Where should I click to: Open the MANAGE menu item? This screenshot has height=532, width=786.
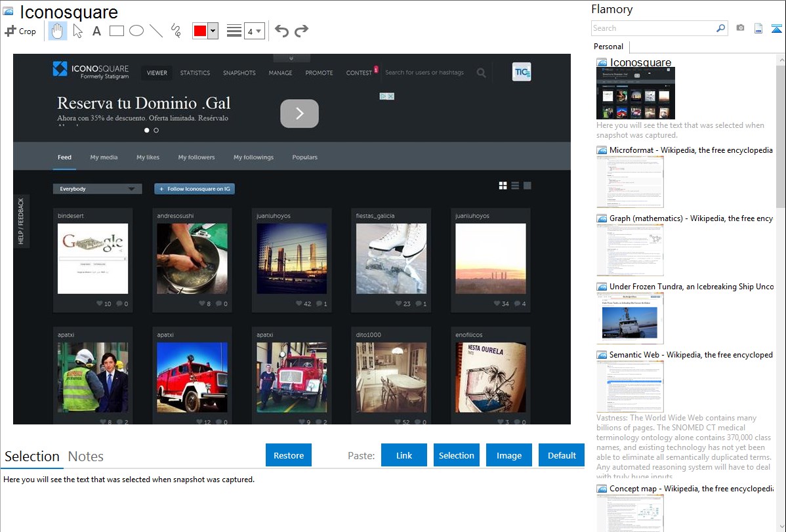[280, 73]
